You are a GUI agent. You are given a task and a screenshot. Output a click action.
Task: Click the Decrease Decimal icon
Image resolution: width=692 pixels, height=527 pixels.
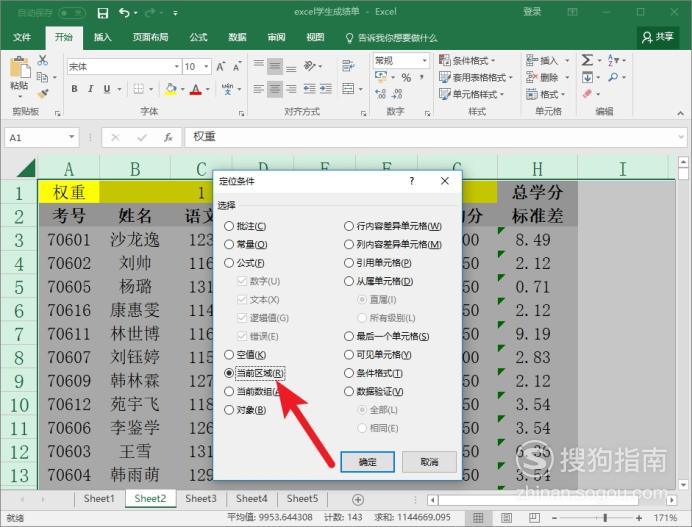397,93
